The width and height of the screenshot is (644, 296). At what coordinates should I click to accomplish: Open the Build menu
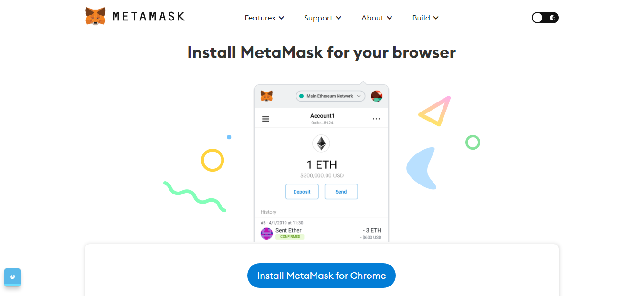click(x=425, y=18)
